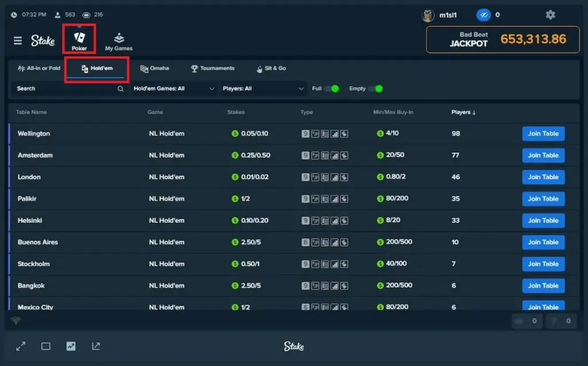Pop out the game with arrow icon

(x=96, y=346)
